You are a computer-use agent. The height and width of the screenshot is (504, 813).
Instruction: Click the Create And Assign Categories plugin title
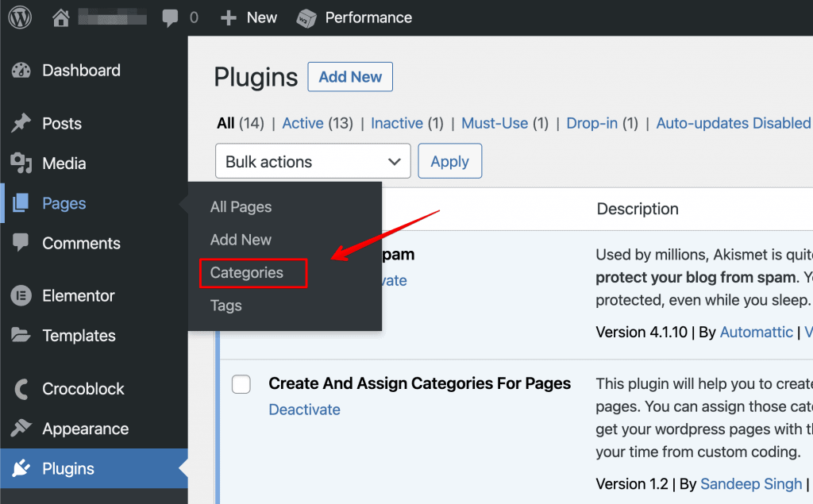[419, 383]
